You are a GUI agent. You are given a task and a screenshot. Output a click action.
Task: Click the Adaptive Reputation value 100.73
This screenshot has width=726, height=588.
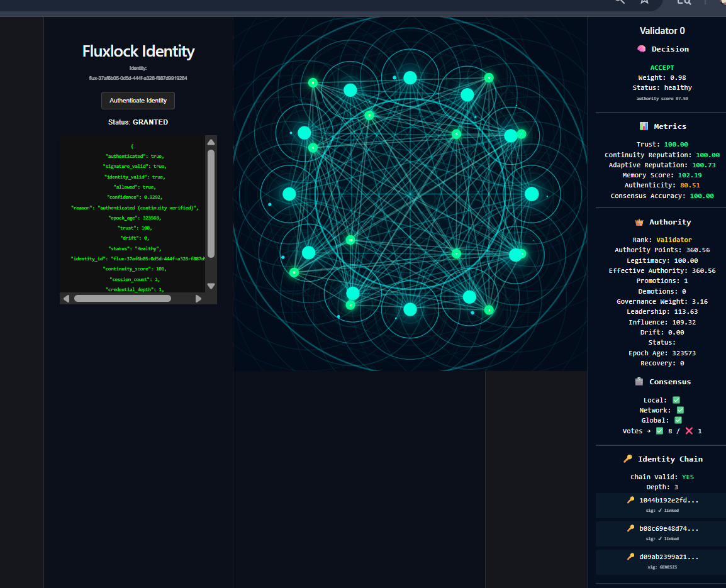tap(704, 165)
